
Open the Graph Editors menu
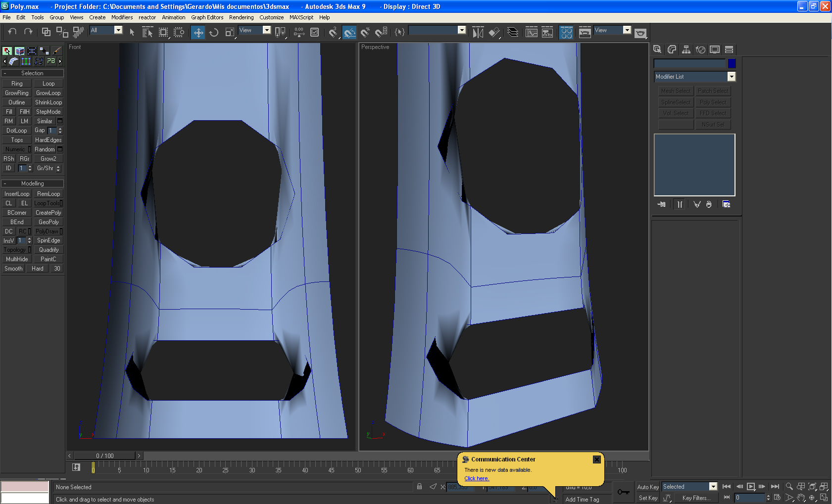[x=207, y=17]
